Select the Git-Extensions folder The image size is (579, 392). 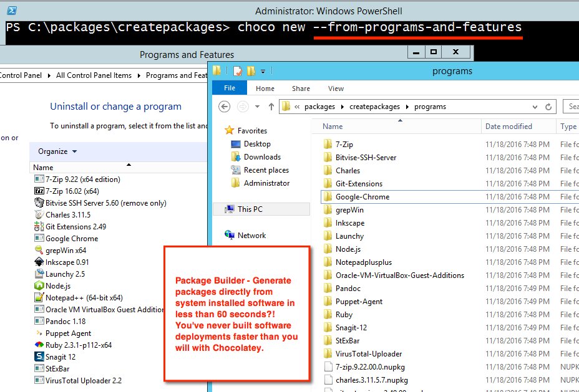354,184
